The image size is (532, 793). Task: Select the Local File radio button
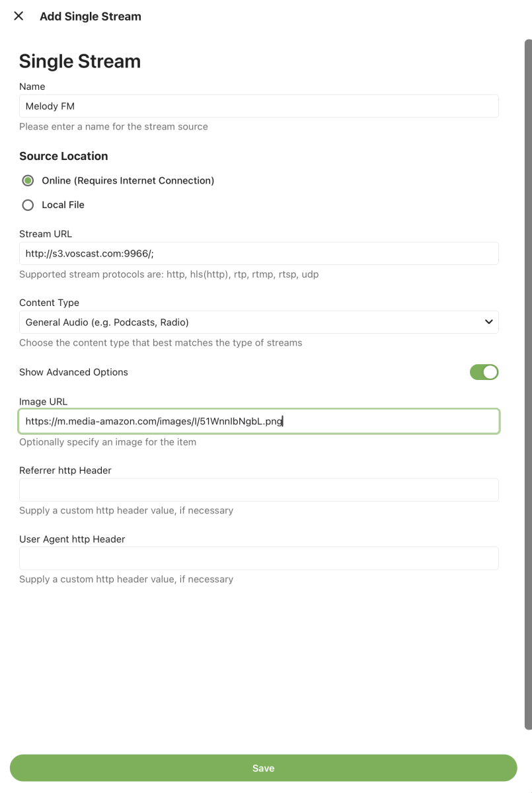click(x=28, y=205)
